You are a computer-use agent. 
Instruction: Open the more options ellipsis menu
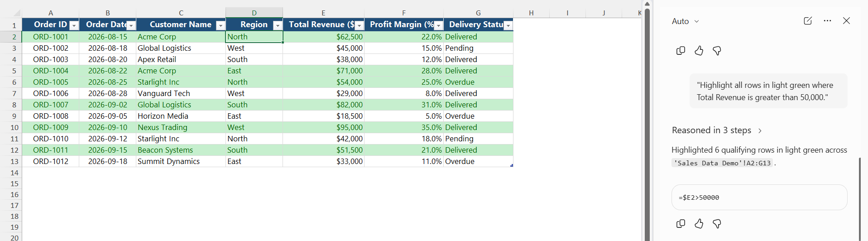click(827, 21)
